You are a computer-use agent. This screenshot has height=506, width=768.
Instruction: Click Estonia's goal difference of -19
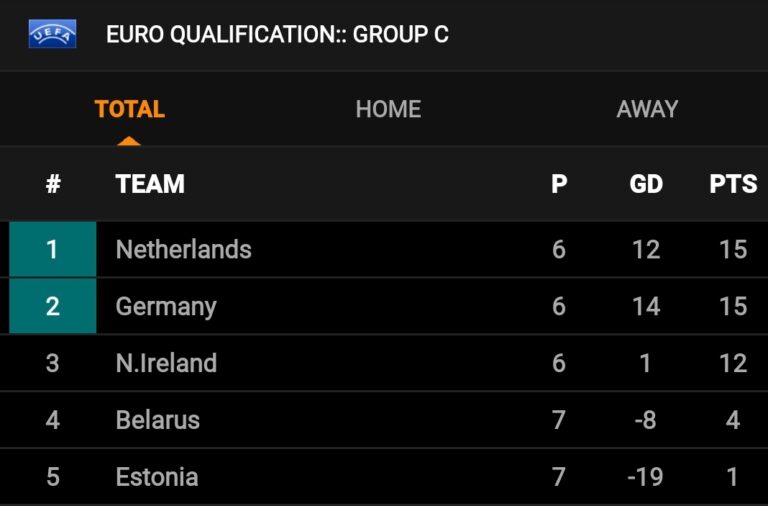tap(646, 477)
